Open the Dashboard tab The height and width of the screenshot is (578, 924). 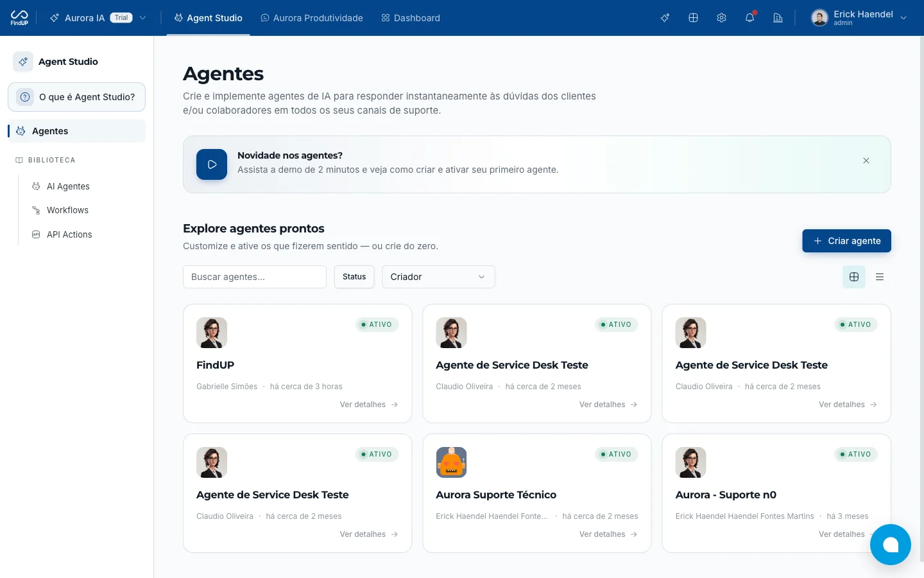pyautogui.click(x=411, y=18)
